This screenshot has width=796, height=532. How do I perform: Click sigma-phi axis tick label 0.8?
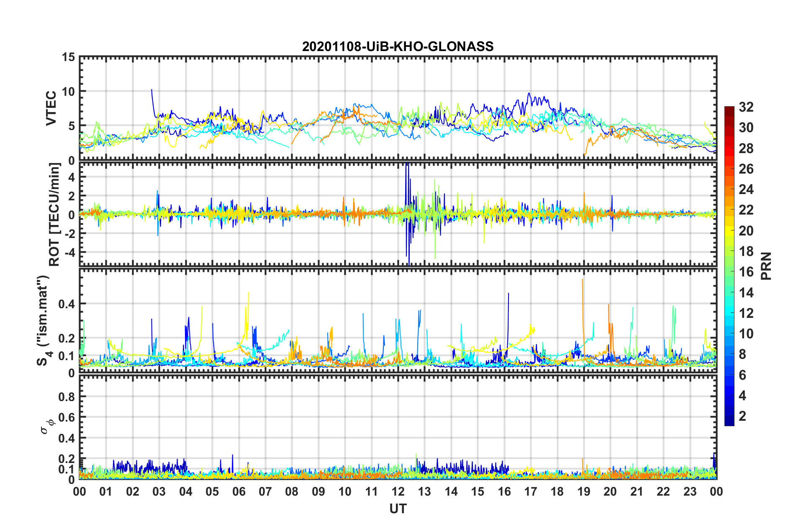click(67, 396)
